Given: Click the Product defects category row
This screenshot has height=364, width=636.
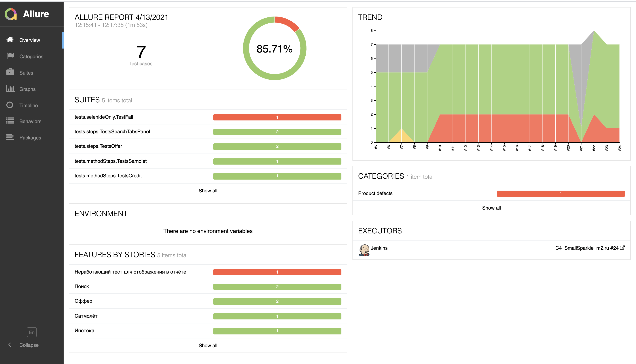Looking at the screenshot, I should coord(491,193).
